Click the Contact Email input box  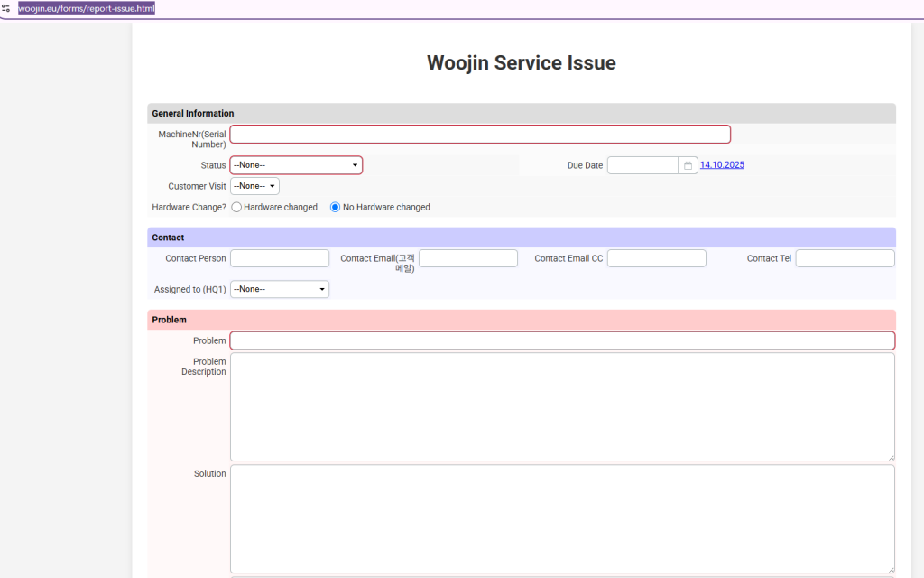click(x=468, y=258)
